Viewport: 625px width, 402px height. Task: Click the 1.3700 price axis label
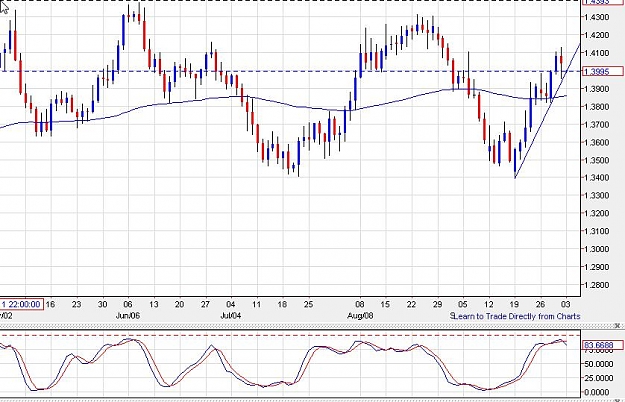[597, 125]
